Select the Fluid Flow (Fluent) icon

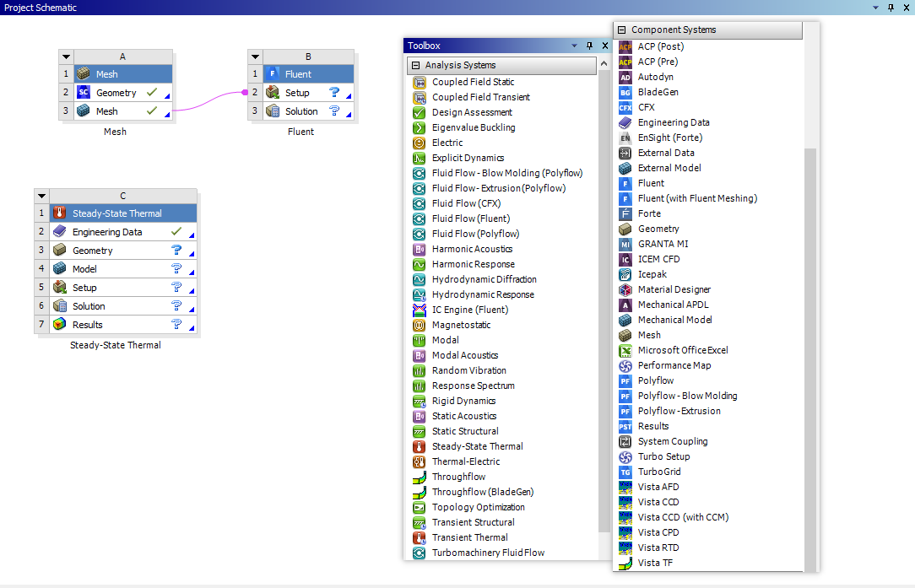(419, 218)
